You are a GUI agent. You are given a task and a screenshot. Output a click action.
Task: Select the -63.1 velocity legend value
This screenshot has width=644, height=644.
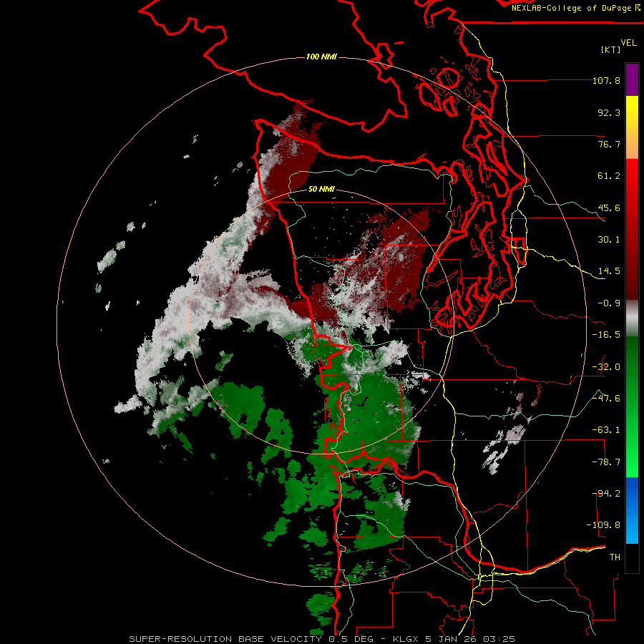point(606,430)
